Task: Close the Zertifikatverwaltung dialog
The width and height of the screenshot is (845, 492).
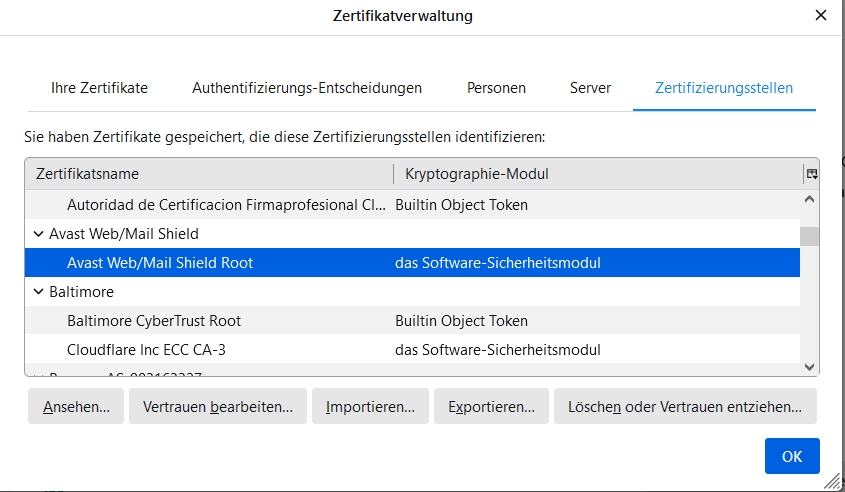Action: pos(820,15)
